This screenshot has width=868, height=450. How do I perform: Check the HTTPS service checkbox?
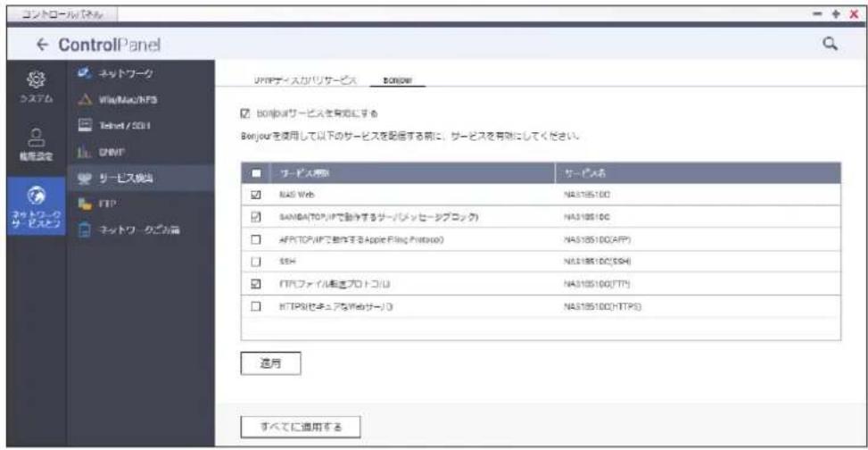click(255, 305)
